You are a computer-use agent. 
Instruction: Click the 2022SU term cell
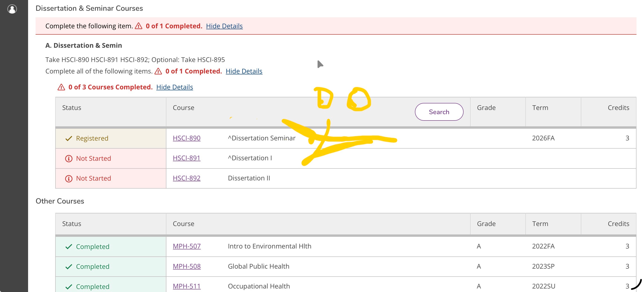click(x=544, y=286)
